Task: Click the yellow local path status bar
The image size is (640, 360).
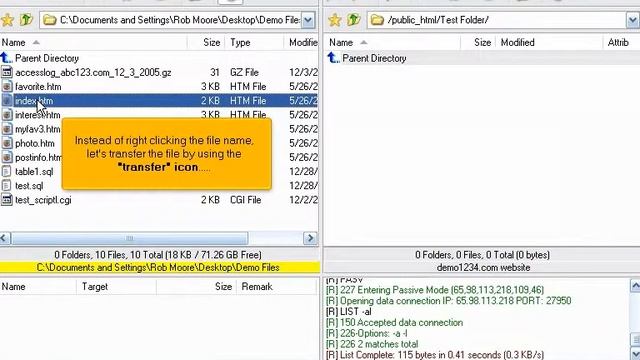Action: (160, 268)
